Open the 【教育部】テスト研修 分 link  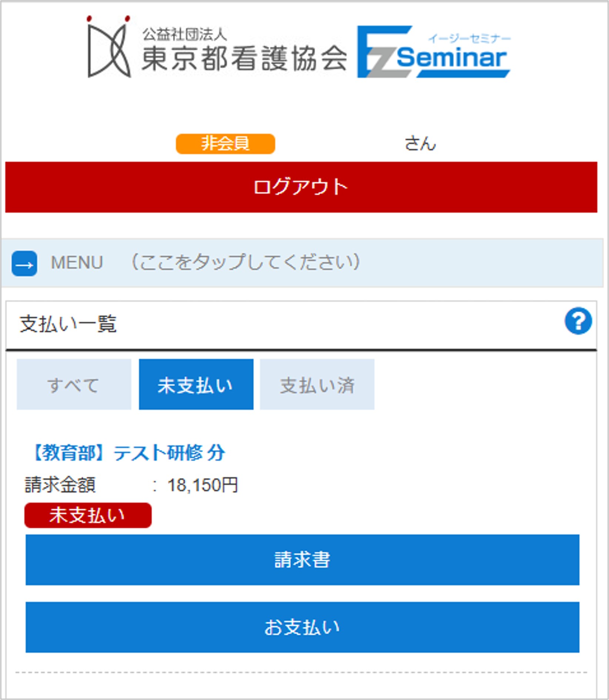pos(129,453)
